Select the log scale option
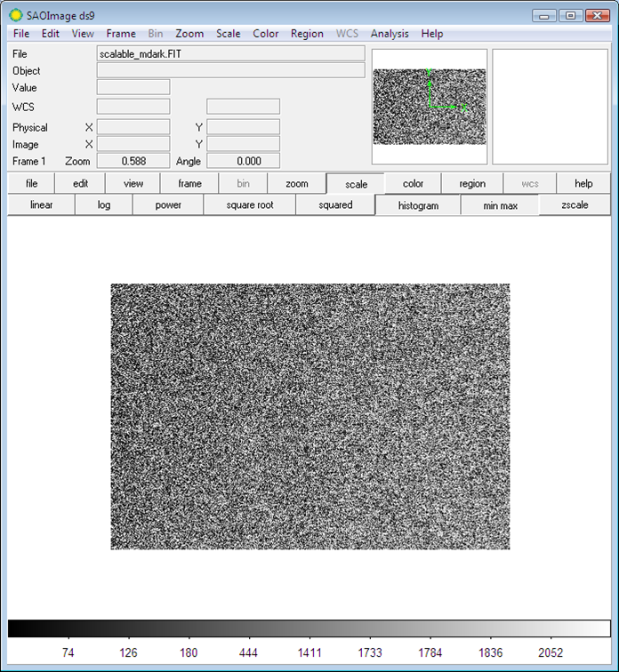This screenshot has width=619, height=672. [103, 205]
